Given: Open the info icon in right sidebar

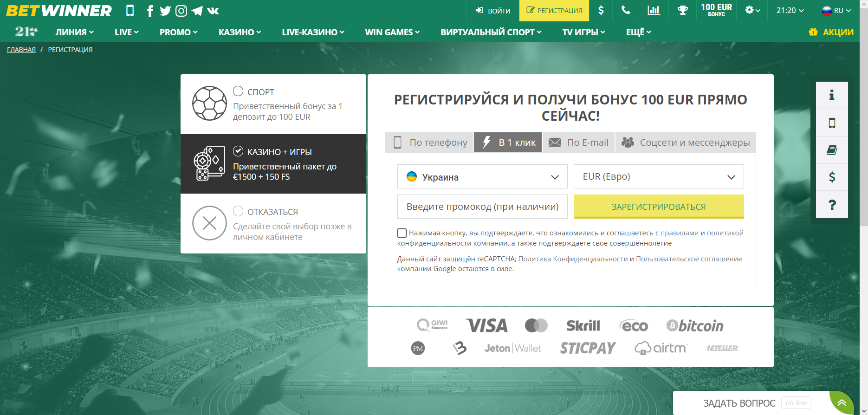Looking at the screenshot, I should [x=832, y=95].
